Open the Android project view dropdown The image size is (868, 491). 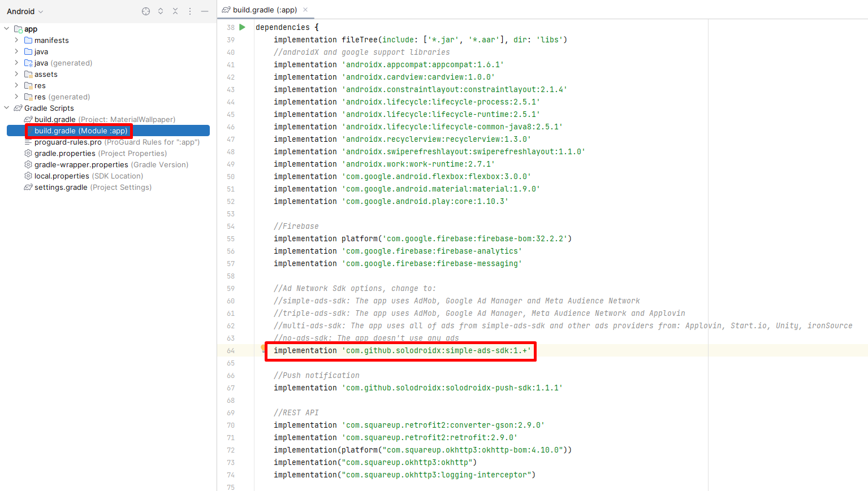25,11
